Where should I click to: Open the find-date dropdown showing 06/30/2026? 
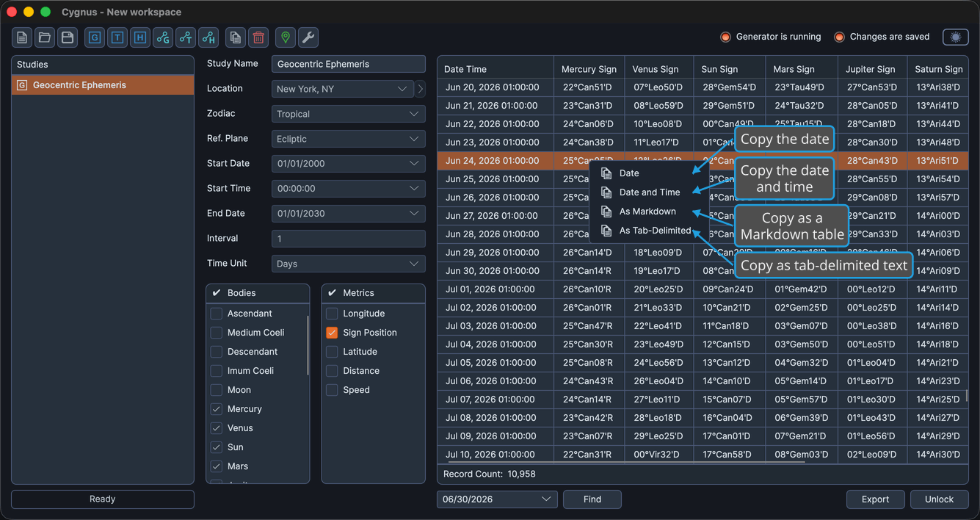pyautogui.click(x=497, y=499)
